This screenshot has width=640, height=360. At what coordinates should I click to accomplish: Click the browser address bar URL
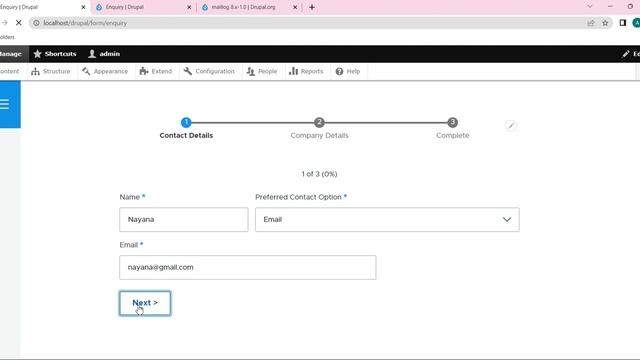85,23
